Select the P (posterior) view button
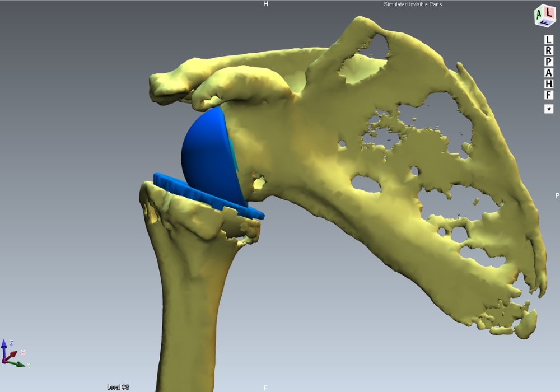Viewport: 560px width, 392px height. [549, 62]
